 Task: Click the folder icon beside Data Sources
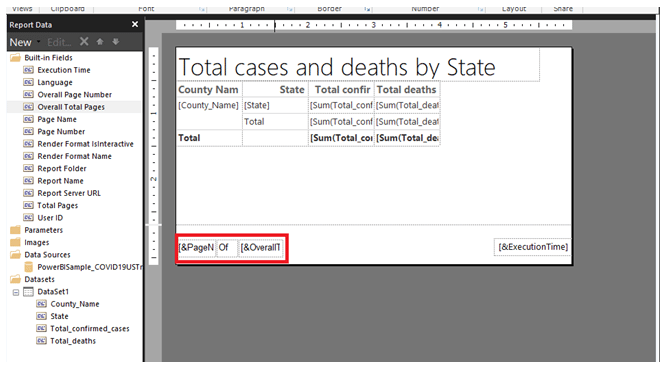(15, 255)
